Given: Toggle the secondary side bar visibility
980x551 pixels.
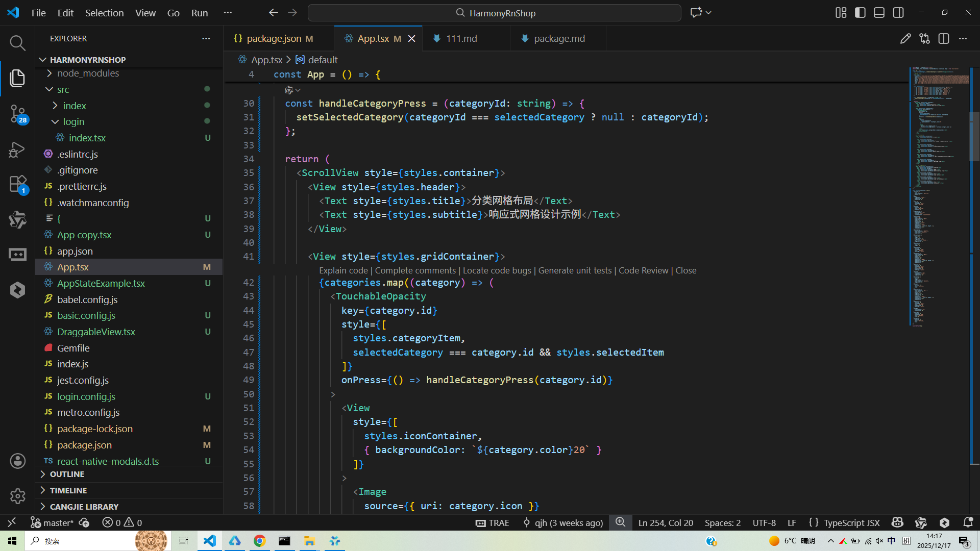Looking at the screenshot, I should (898, 13).
